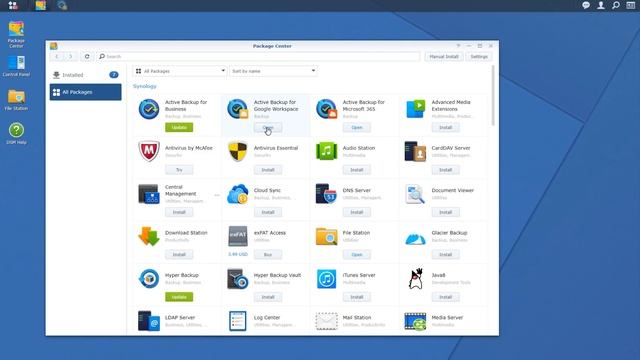This screenshot has height=360, width=640.
Task: Click the Active Backup for Business icon
Action: coord(149,109)
